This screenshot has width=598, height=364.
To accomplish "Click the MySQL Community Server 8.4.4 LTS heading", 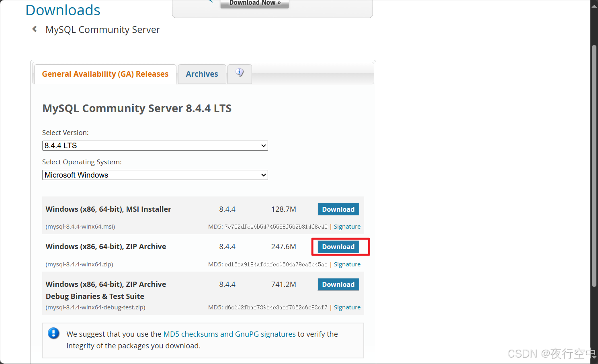I will point(137,108).
